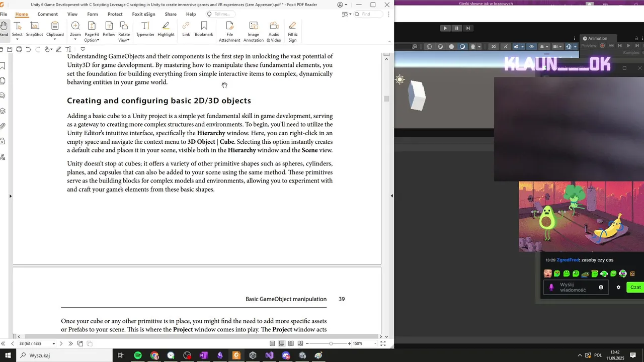Add a Bookmark via ribbon
Viewport: 644px width, 362px height.
click(204, 29)
